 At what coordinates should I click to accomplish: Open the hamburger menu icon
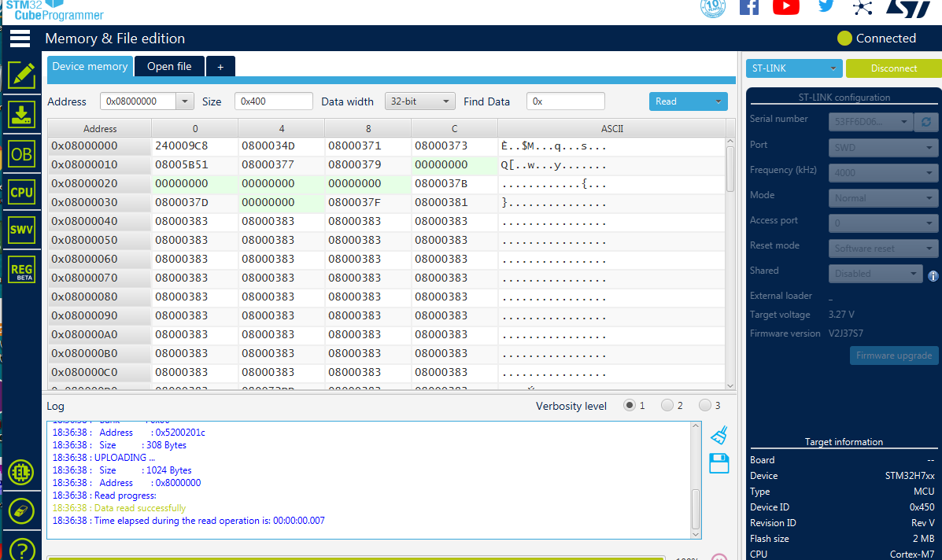coord(20,39)
